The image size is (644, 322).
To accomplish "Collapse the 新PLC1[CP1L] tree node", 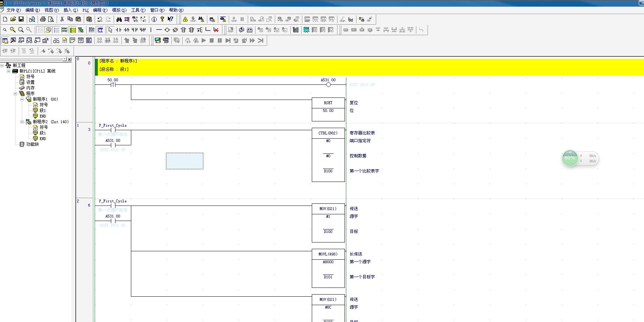I will click(9, 71).
